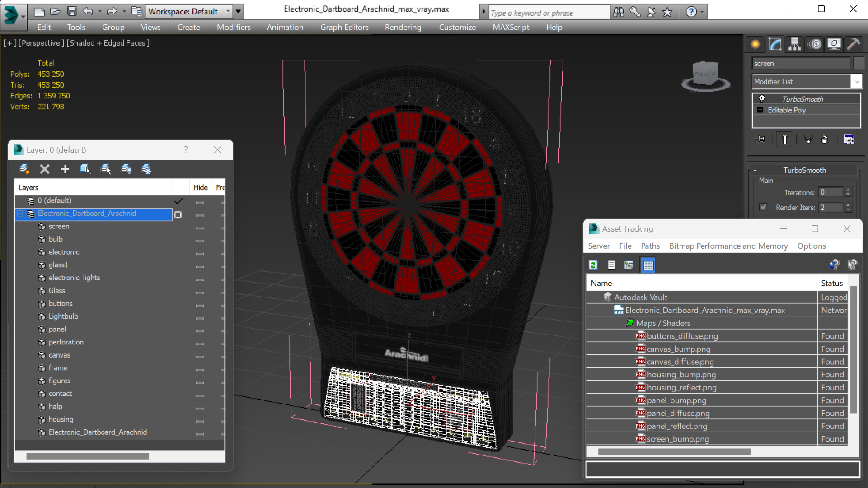Click the Name column header in Asset Tracking
The image size is (868, 488).
pos(701,283)
